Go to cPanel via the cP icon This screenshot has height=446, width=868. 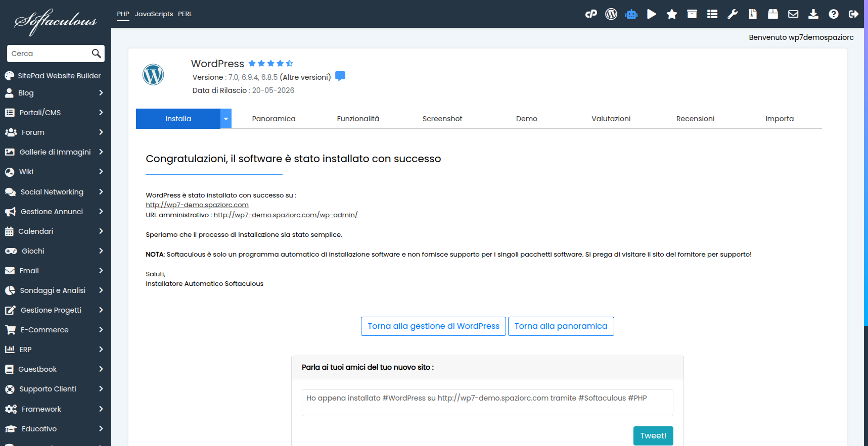591,14
